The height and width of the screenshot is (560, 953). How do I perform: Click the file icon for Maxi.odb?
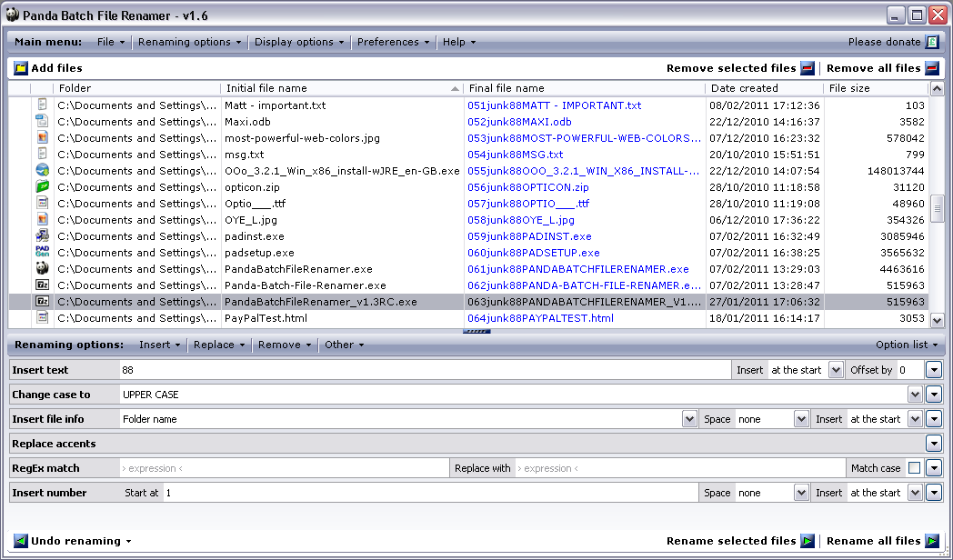tap(42, 122)
